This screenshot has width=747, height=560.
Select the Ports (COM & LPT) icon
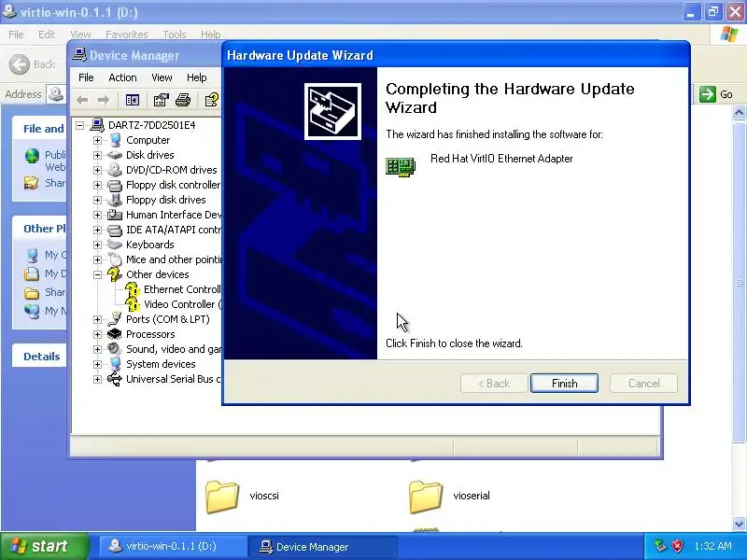point(115,319)
